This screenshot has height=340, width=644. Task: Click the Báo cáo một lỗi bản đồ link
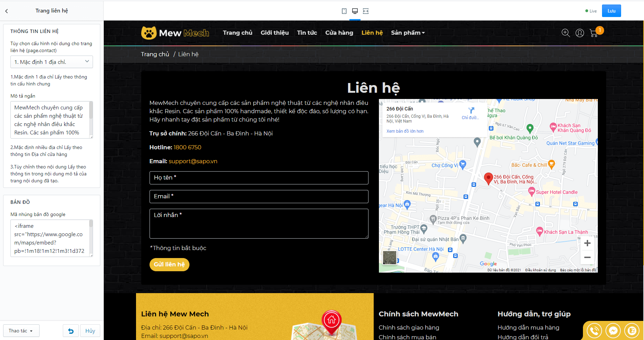click(578, 270)
